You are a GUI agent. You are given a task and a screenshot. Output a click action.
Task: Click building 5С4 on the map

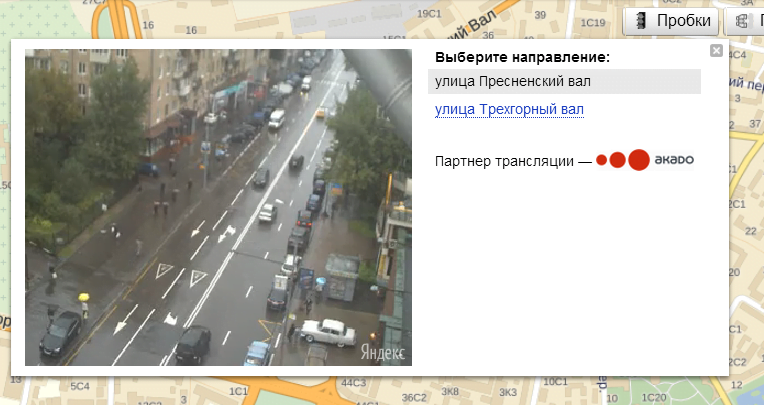click(x=79, y=385)
